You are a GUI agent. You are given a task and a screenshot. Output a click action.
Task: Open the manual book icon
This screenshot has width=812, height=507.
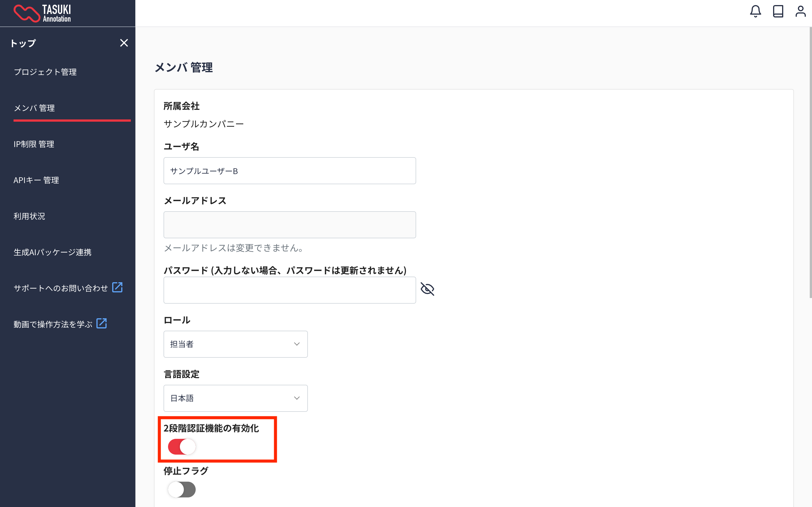coord(778,11)
